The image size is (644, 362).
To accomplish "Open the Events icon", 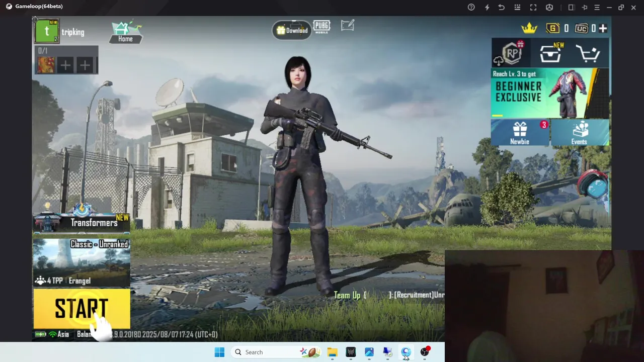I will pyautogui.click(x=579, y=133).
